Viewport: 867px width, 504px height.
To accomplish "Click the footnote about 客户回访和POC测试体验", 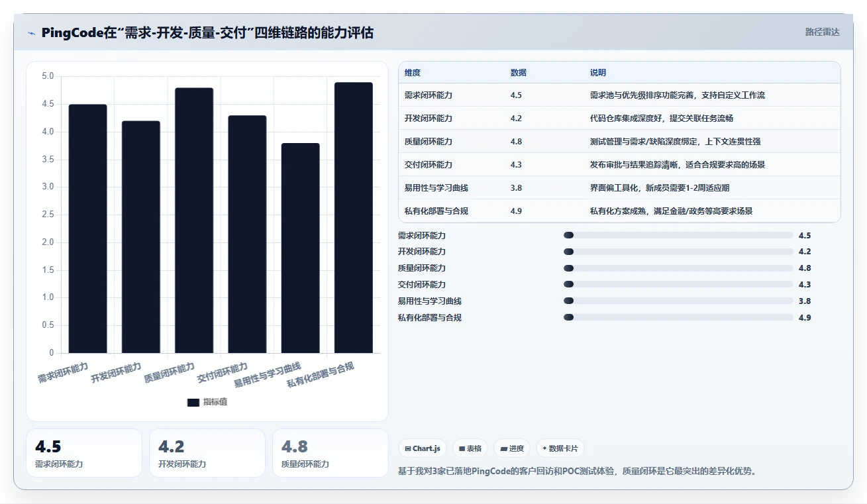I will point(577,472).
